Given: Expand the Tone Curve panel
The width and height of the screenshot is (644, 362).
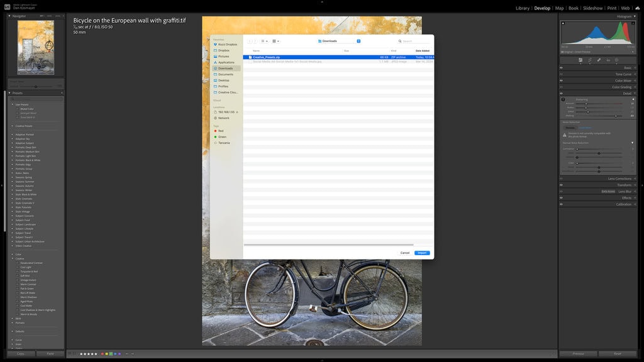Looking at the screenshot, I should tap(635, 74).
